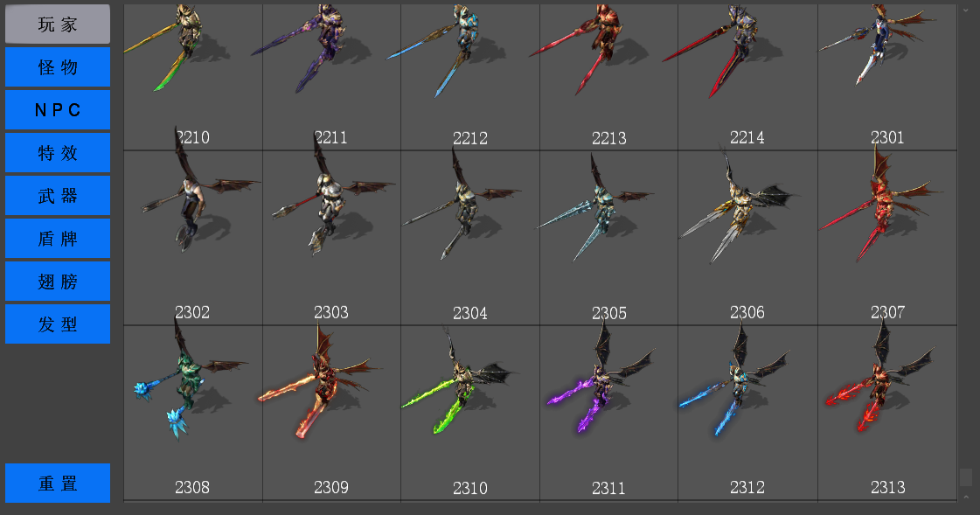Select model 2305 with teal spiked blades
The width and height of the screenshot is (980, 515).
(608, 238)
